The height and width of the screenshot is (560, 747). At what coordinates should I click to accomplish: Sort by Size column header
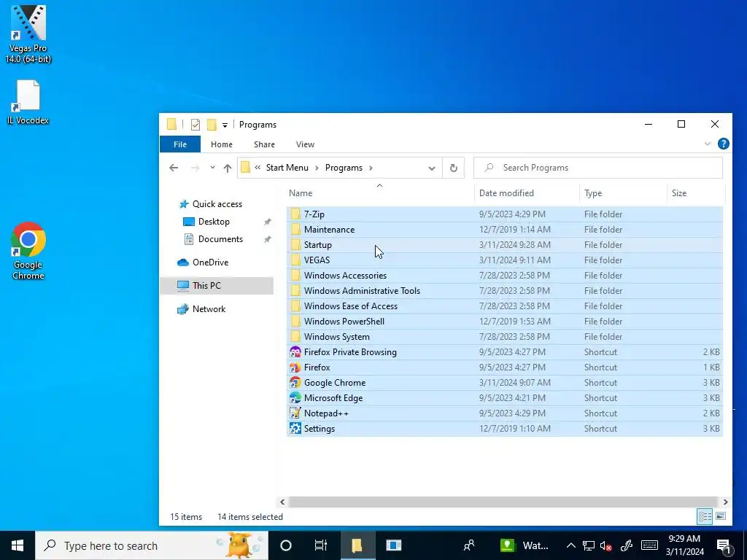pyautogui.click(x=695, y=192)
